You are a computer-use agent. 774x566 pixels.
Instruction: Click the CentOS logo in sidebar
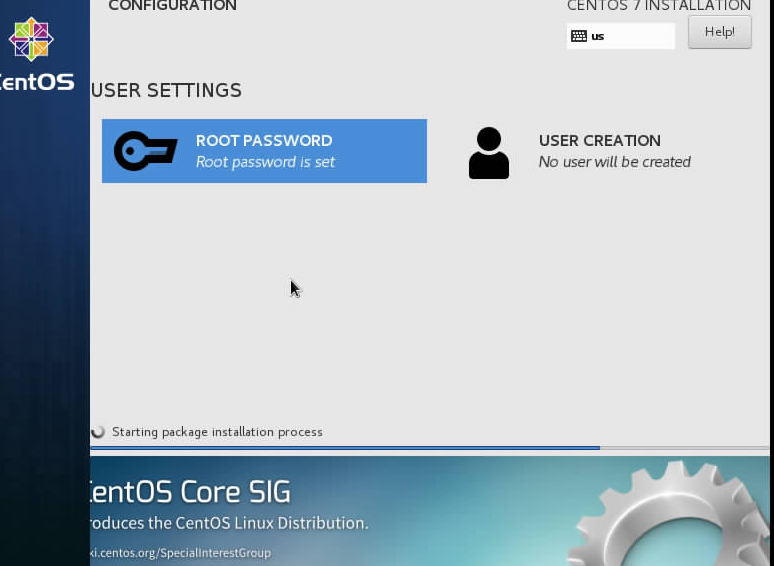click(31, 39)
